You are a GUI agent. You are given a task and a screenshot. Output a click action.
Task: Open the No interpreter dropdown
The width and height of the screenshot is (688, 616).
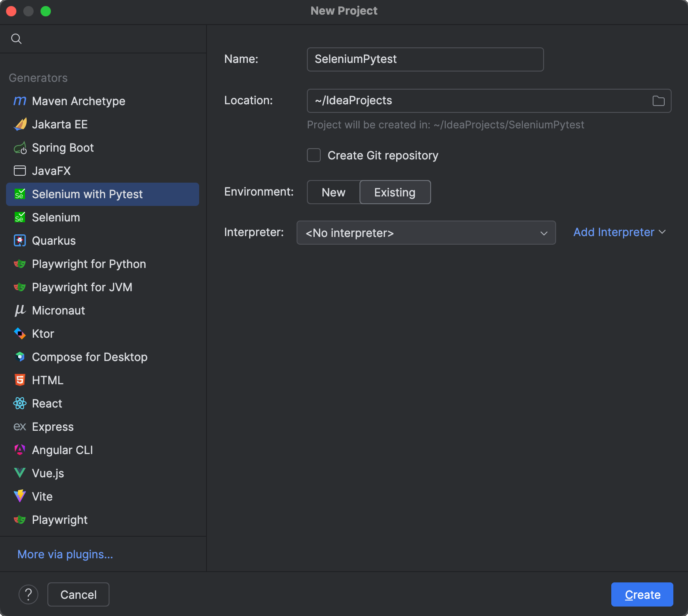pos(426,233)
